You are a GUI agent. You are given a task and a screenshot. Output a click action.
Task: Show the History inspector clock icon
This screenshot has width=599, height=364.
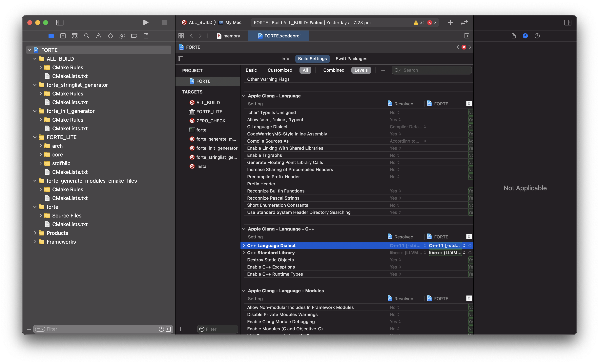[525, 36]
